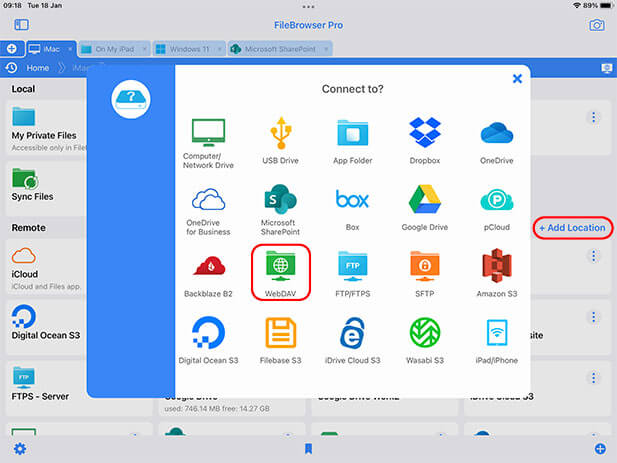Select Digital Ocean S3 in dialog

point(208,341)
